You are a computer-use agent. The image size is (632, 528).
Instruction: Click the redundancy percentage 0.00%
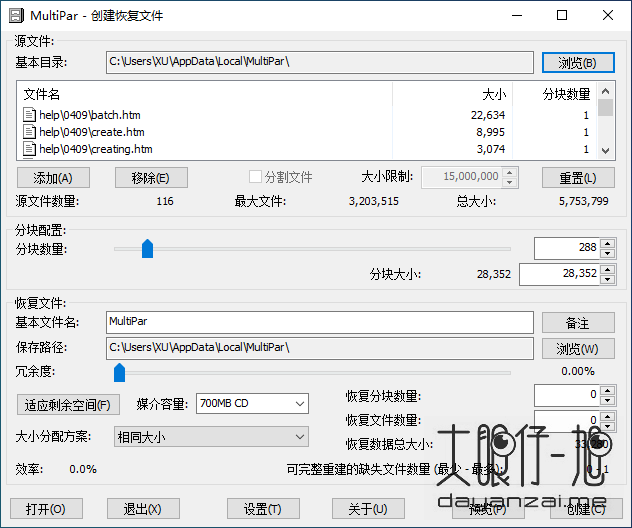tap(578, 371)
